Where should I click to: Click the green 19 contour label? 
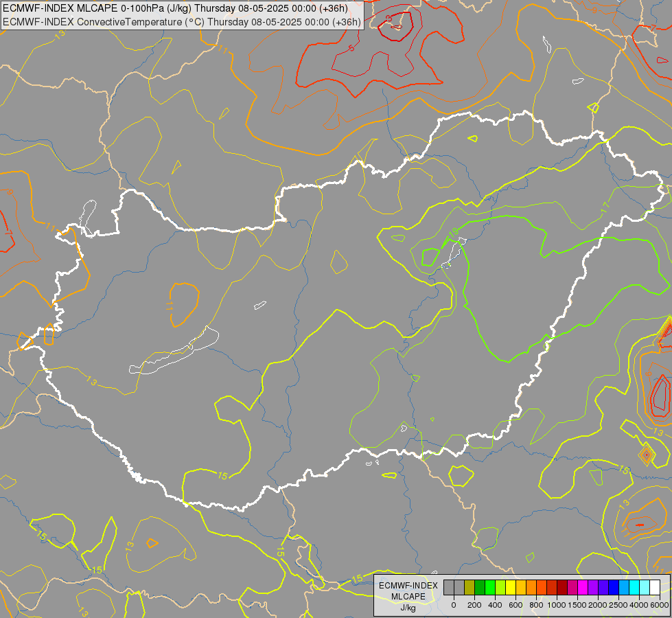(x=453, y=233)
